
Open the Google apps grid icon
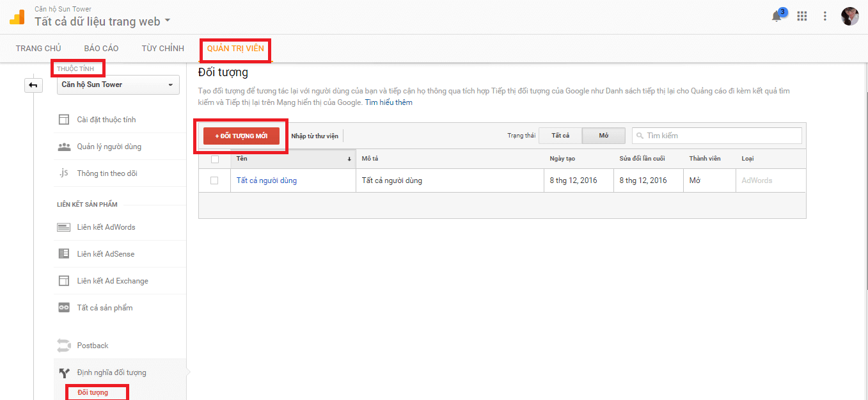pos(802,17)
